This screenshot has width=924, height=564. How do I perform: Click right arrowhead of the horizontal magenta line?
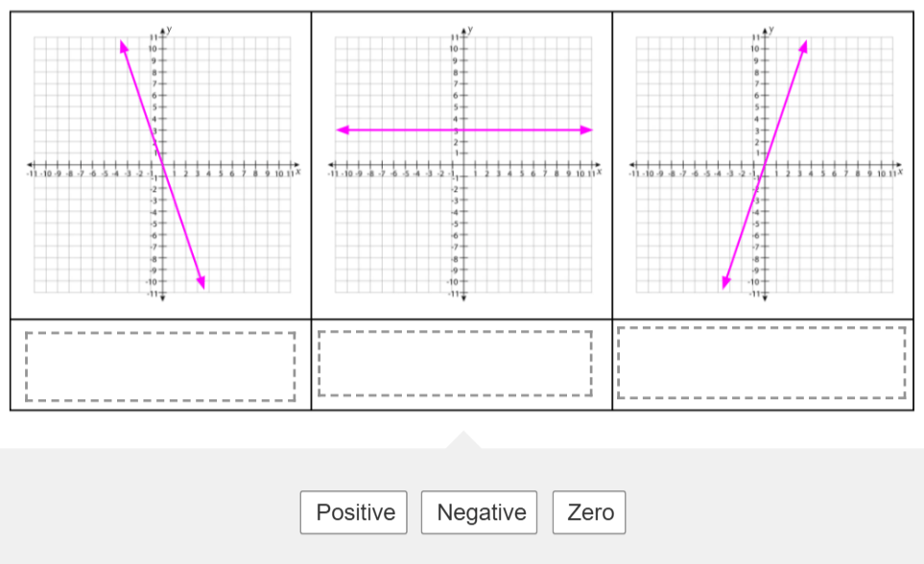586,129
